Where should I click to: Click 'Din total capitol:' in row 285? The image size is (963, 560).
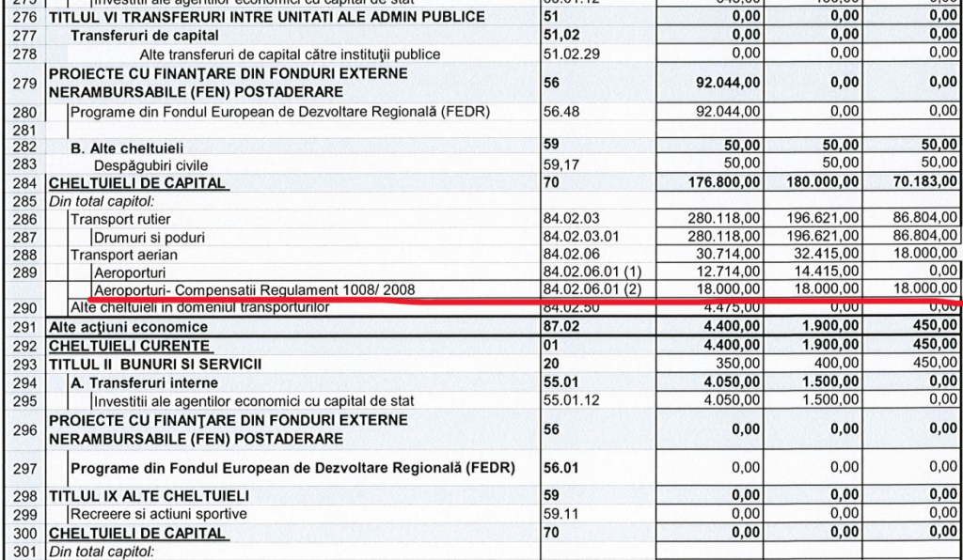tap(102, 201)
